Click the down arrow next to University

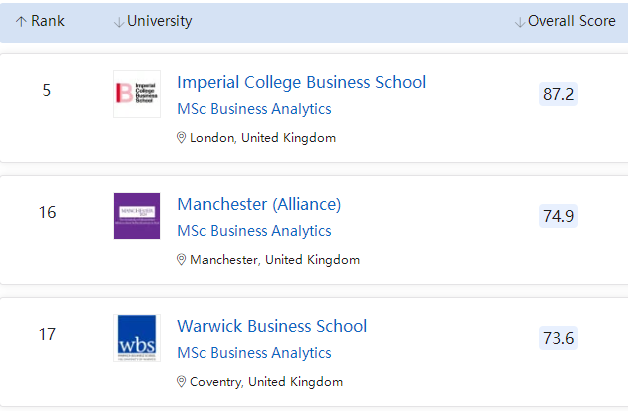[x=119, y=22]
